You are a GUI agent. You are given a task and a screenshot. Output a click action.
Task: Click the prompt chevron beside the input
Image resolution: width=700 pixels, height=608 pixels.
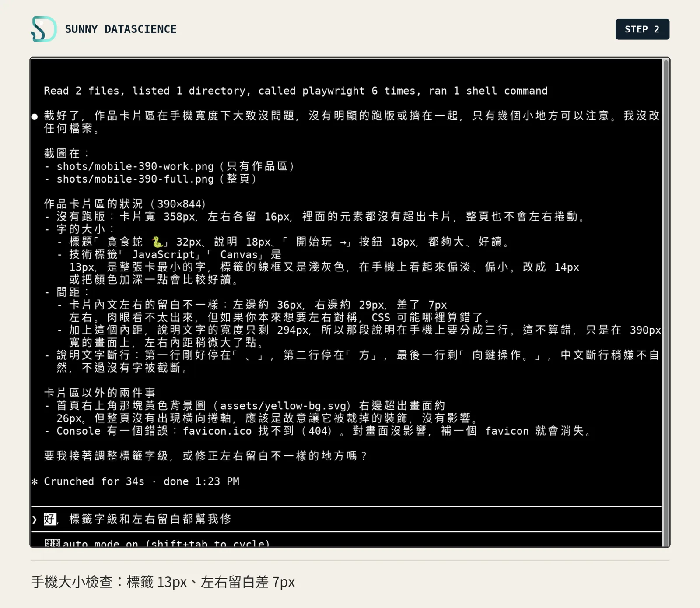tap(35, 520)
